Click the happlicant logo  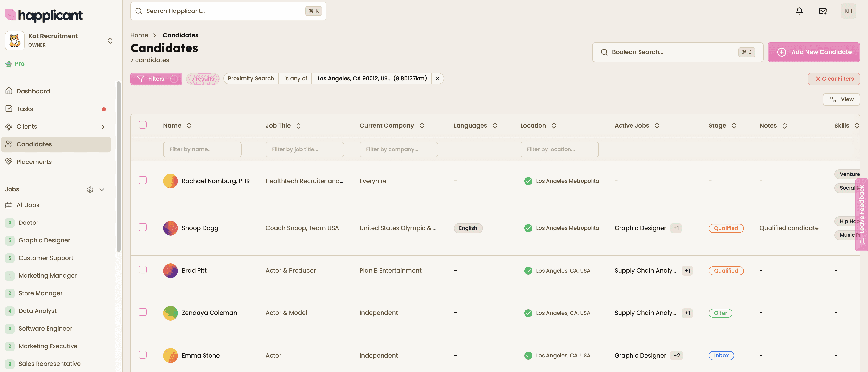[44, 15]
